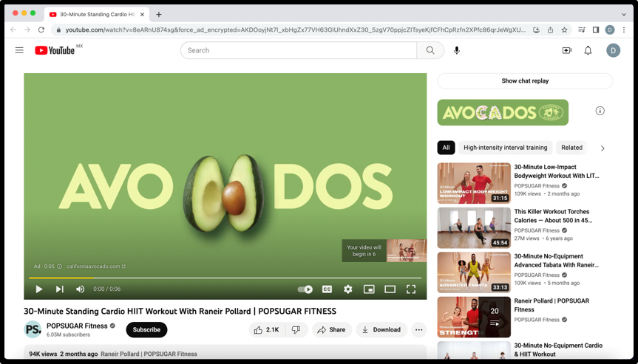Open the YouTube account avatar menu
Image resolution: width=638 pixels, height=364 pixels.
[613, 50]
